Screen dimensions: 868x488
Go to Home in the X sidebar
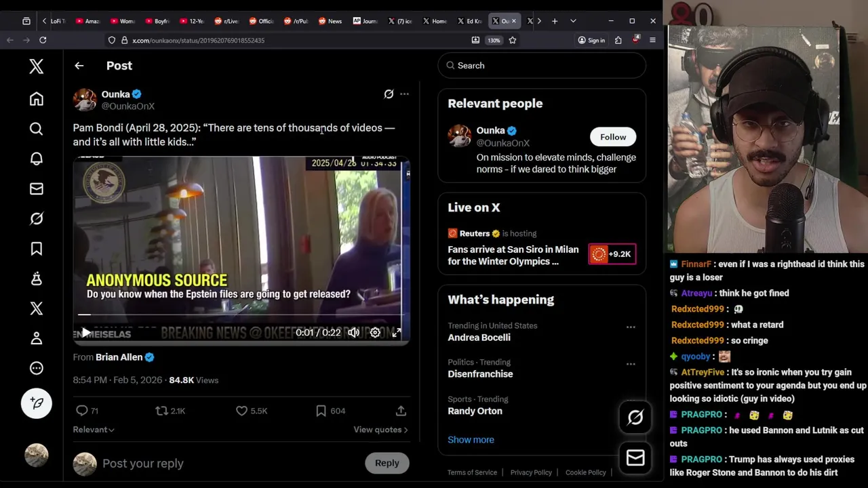pyautogui.click(x=37, y=99)
